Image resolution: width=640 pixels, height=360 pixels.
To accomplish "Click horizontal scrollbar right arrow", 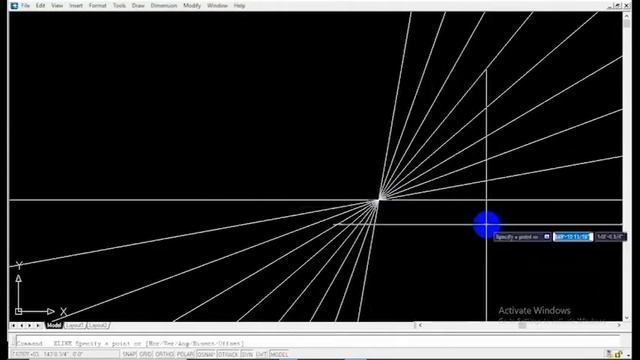I will 619,325.
